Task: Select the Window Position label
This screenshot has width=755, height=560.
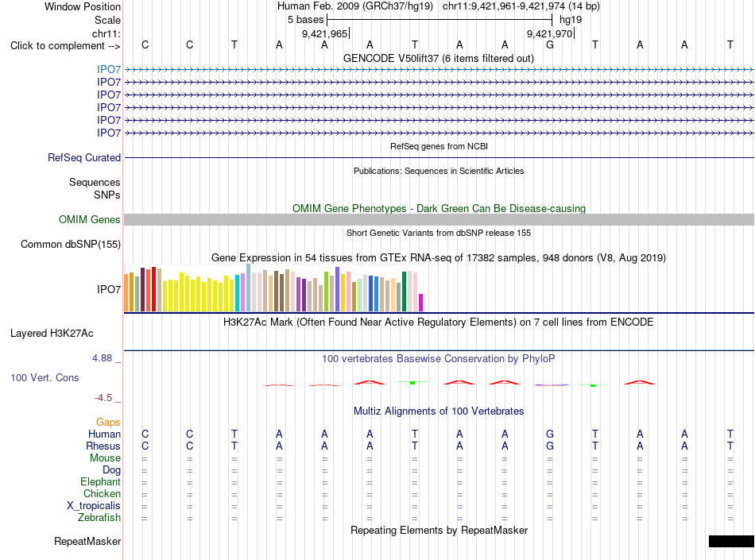Action: pos(83,6)
